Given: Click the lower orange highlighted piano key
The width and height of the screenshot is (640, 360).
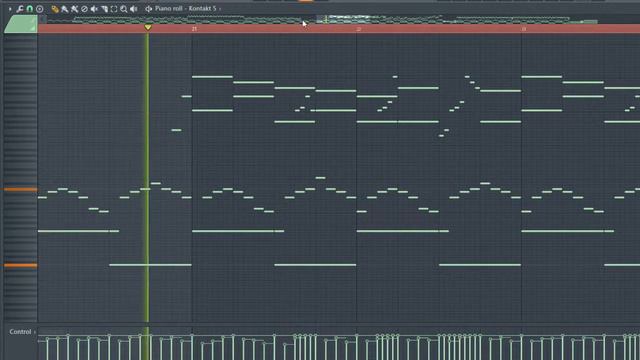Looking at the screenshot, I should [x=20, y=265].
